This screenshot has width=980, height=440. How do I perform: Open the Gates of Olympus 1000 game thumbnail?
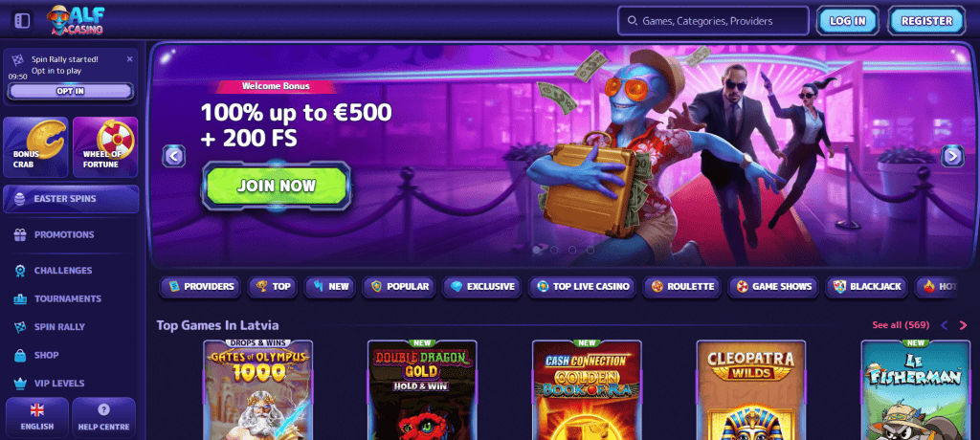coord(258,390)
